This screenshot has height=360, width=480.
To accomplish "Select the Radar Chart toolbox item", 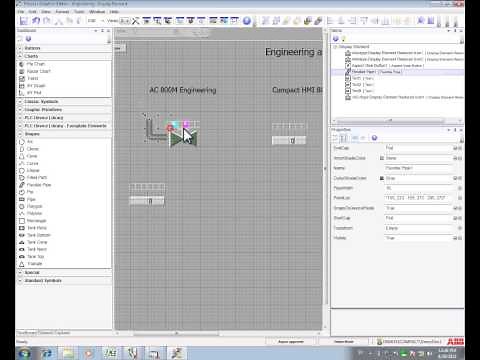I will tap(38, 71).
